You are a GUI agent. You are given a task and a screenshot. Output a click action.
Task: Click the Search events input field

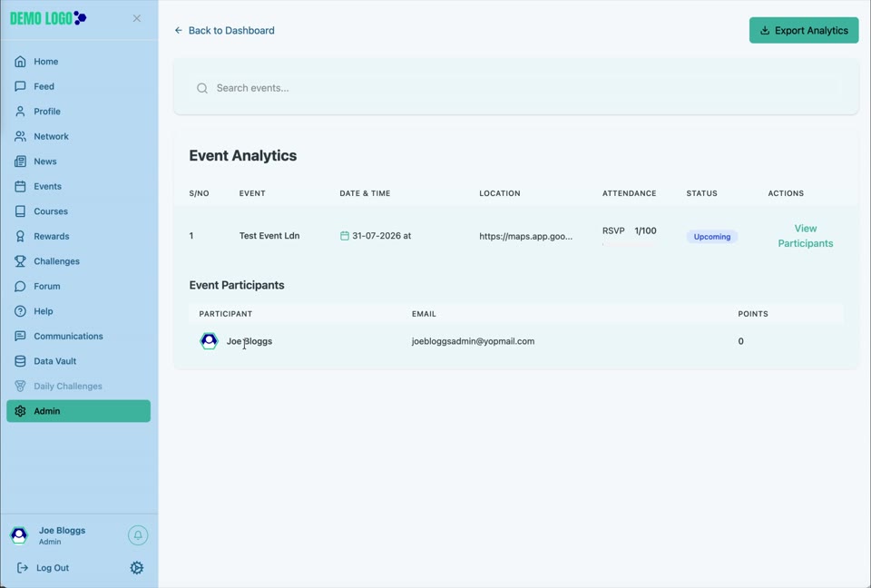[x=516, y=88]
